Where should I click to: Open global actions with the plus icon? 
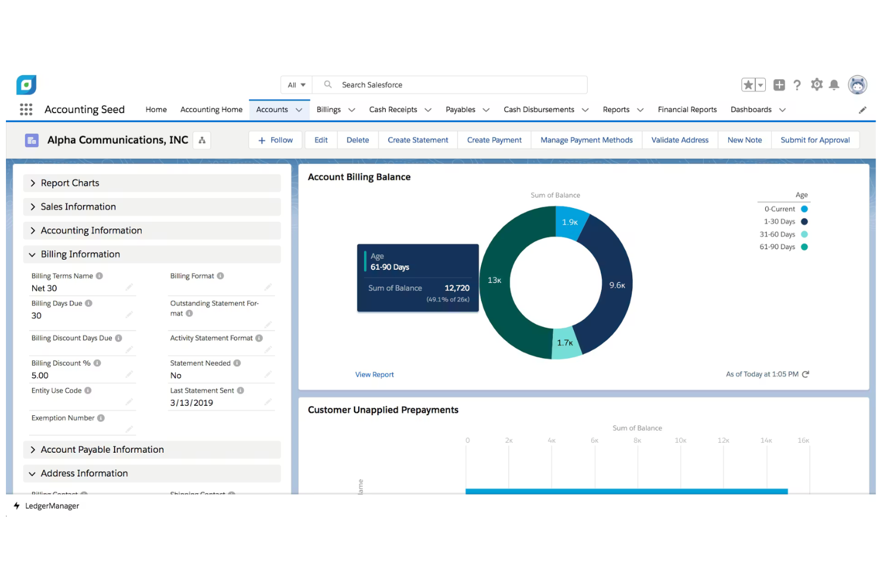[x=779, y=85]
